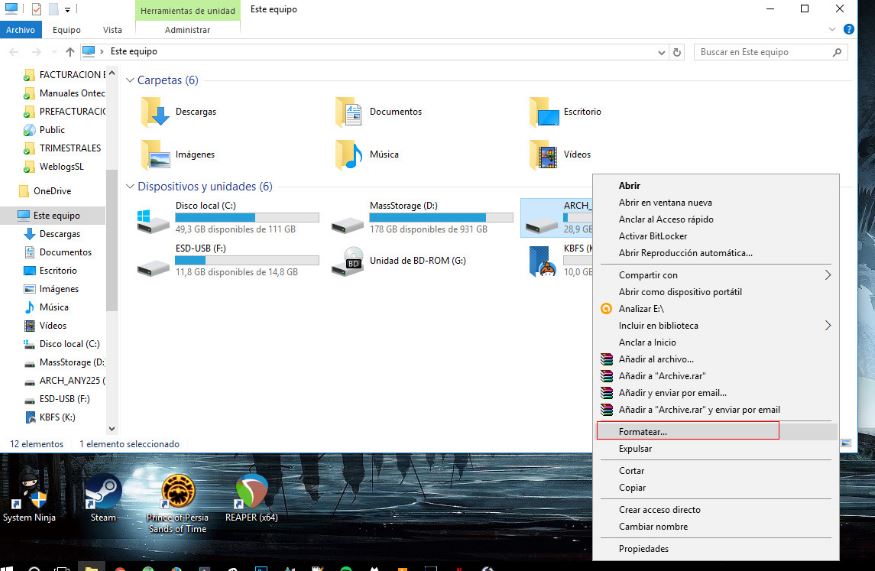Click the Buscar en Este equipo search field
This screenshot has width=875, height=571.
(760, 52)
